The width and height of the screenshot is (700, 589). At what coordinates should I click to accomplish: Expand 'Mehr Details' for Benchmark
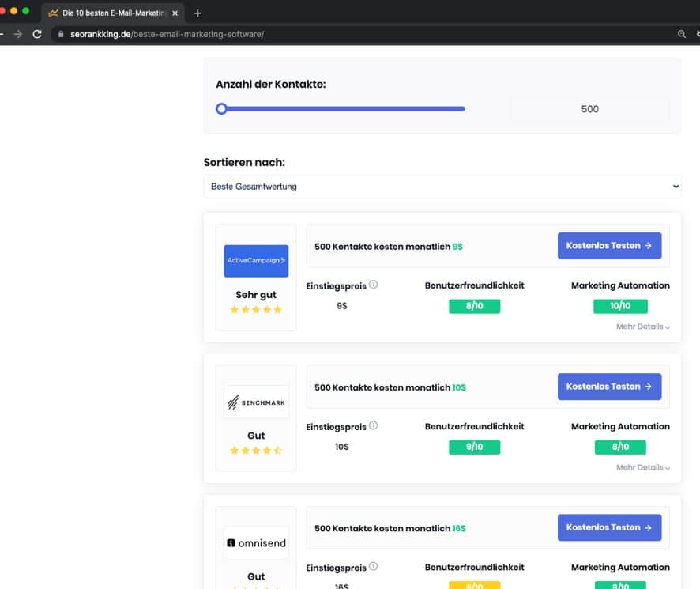642,467
